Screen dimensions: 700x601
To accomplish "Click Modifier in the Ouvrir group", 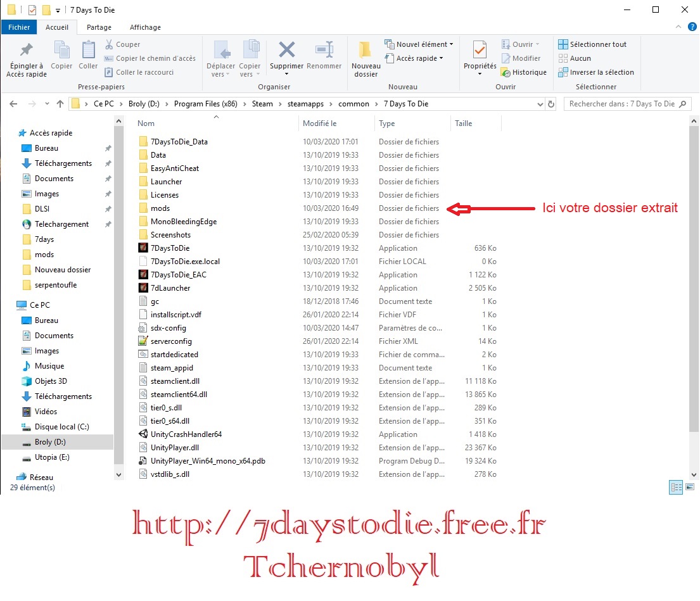I will (521, 58).
